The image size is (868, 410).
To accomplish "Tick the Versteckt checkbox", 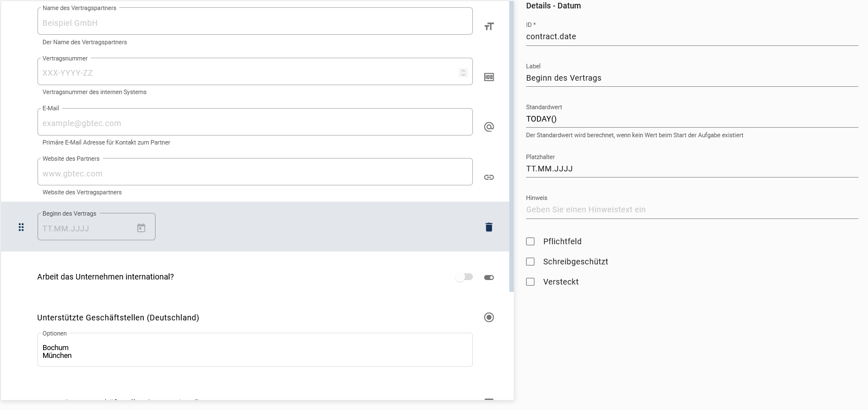I will coord(531,282).
